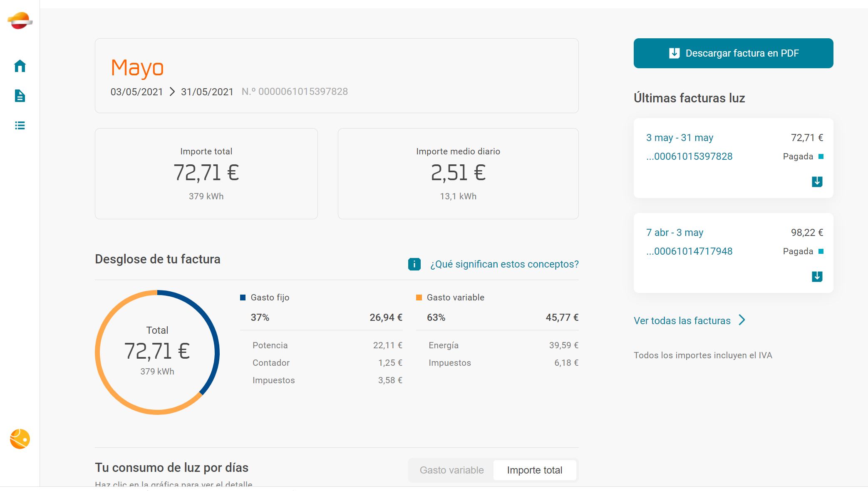Screen dimensions: 868x491
Task: Click the orange assistant icon bottom left
Action: coord(20,439)
